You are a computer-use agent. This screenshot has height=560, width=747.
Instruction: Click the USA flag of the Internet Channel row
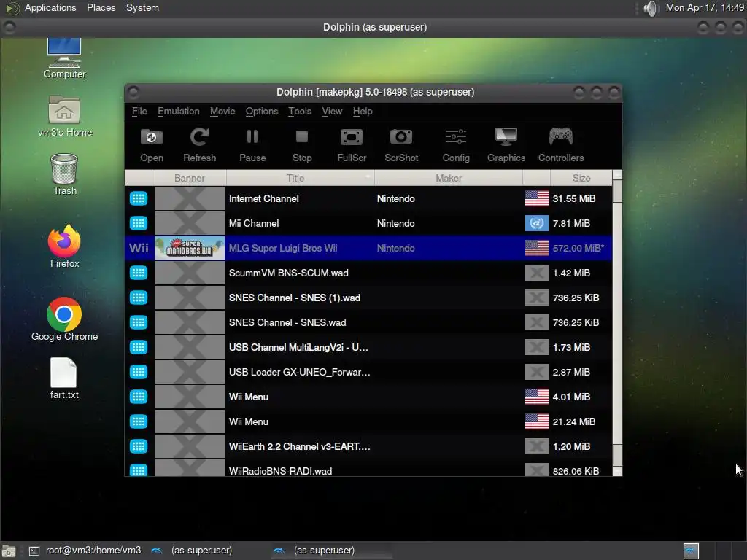click(x=536, y=198)
